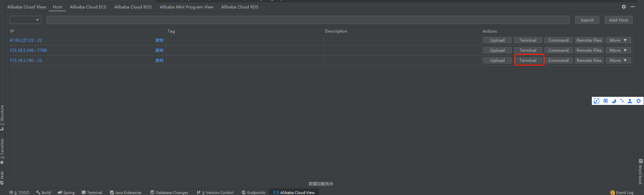Toggle the IME moon icon
Viewport: 644px width, 195px height.
614,101
